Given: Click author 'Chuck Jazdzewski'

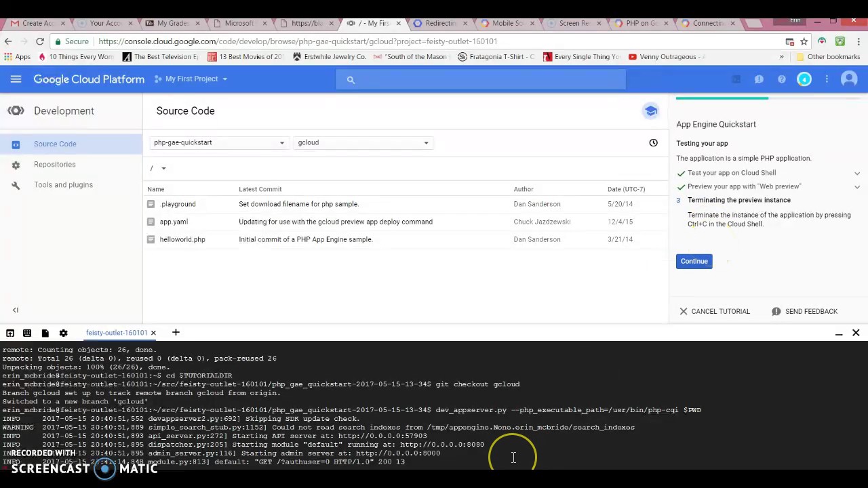Looking at the screenshot, I should [542, 222].
